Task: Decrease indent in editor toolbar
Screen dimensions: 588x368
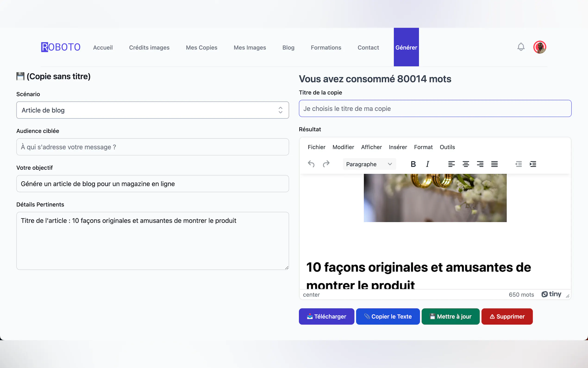Action: 519,164
